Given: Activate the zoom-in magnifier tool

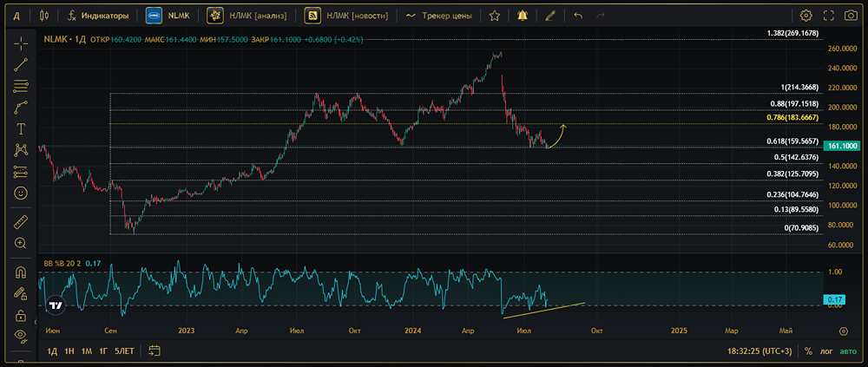Looking at the screenshot, I should tap(21, 243).
